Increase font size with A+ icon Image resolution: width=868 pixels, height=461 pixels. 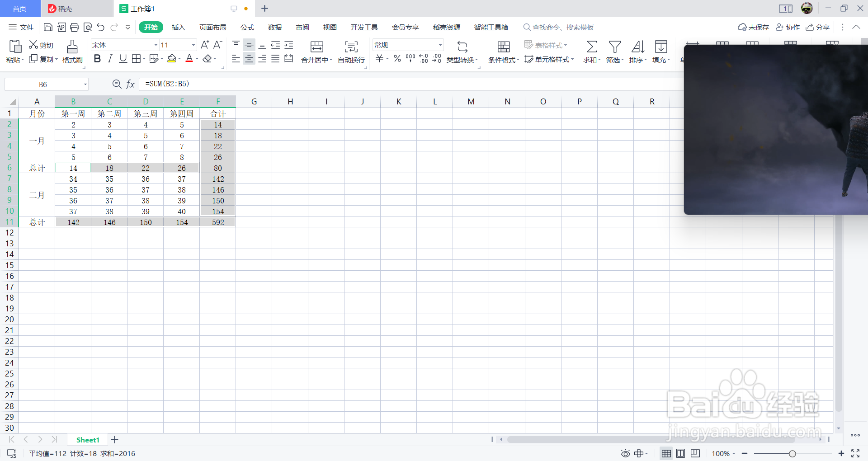[x=205, y=45]
